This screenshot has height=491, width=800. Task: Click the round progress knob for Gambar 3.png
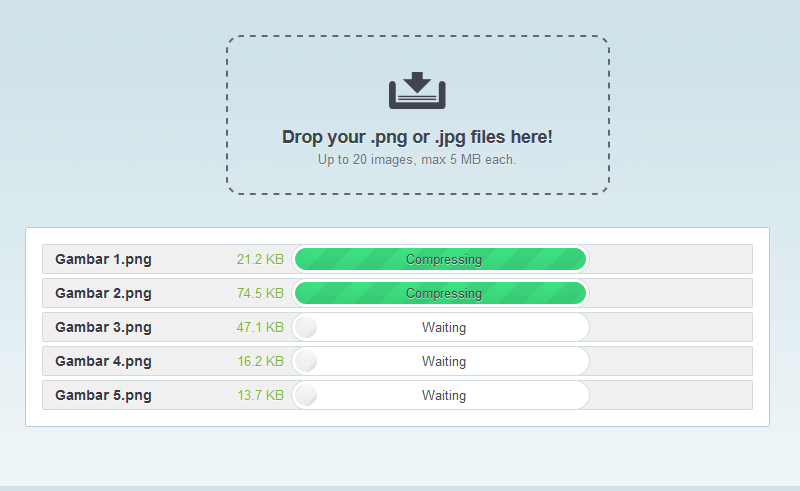pos(306,327)
